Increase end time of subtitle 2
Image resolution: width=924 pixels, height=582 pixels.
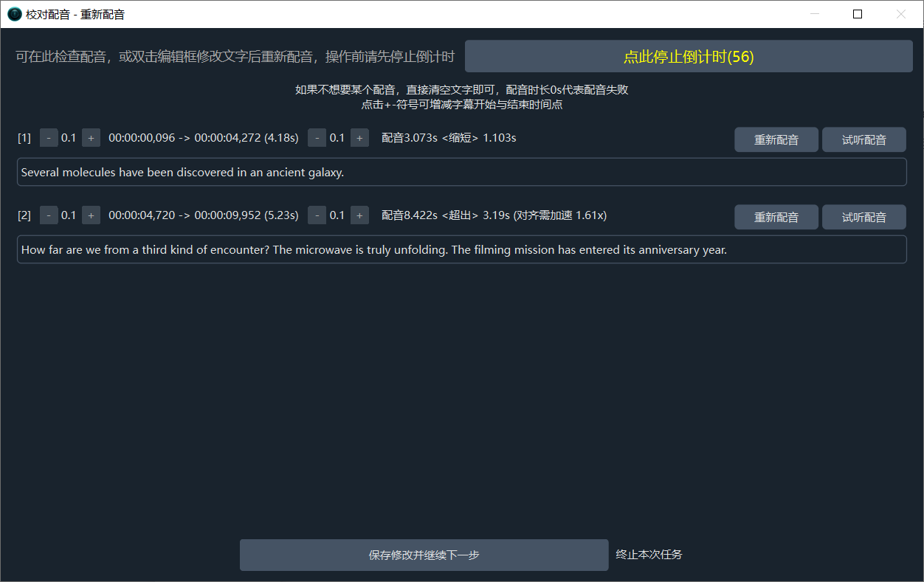tap(359, 215)
